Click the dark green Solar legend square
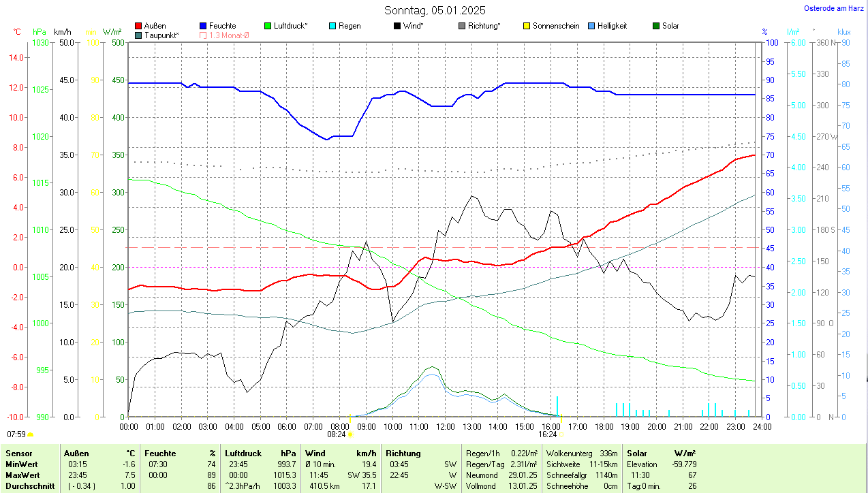The height and width of the screenshot is (493, 868). pos(656,26)
